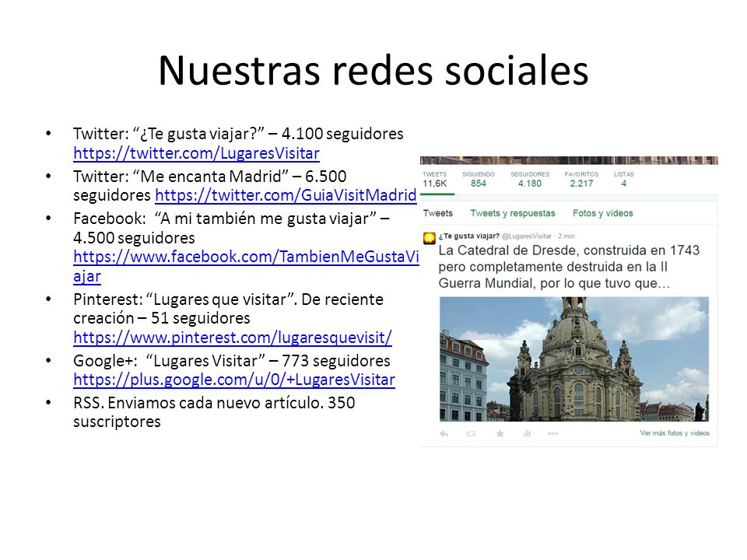Click the FAVORITOS 2.217 counter

pyautogui.click(x=581, y=180)
